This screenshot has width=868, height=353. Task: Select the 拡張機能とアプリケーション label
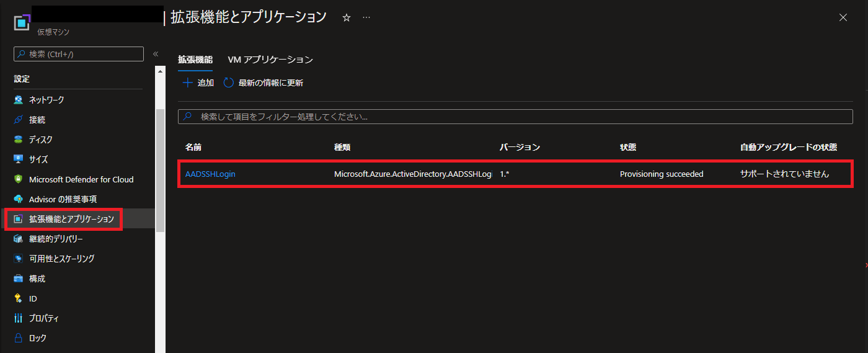[x=71, y=219]
